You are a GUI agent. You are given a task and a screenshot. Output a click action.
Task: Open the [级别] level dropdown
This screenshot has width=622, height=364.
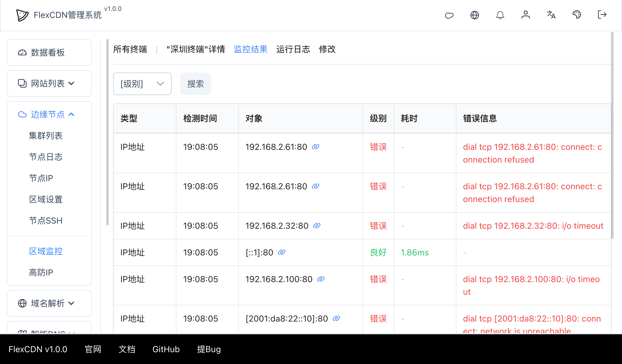[x=142, y=84]
